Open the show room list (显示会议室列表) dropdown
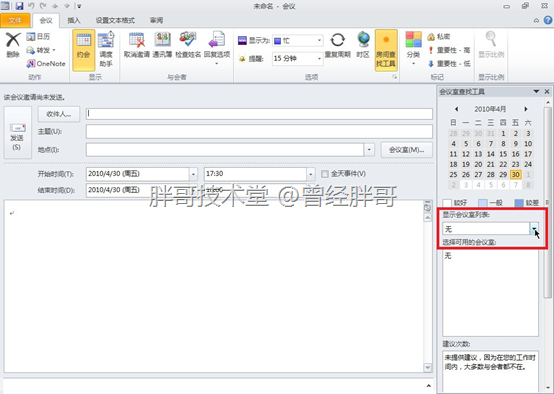The image size is (554, 394). pos(534,229)
